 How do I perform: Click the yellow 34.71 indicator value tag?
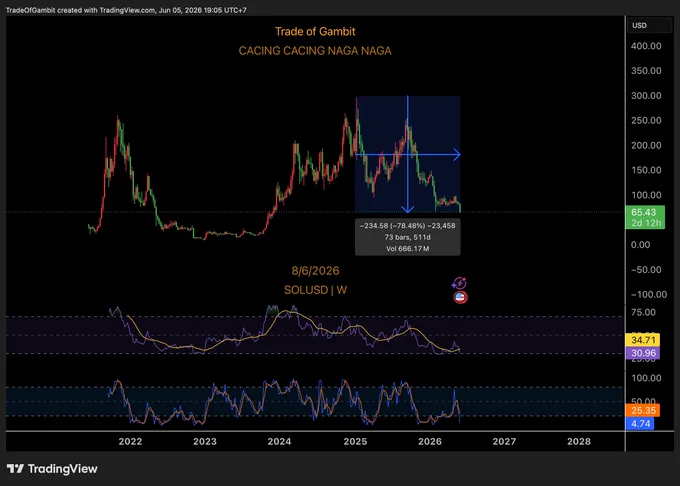643,340
